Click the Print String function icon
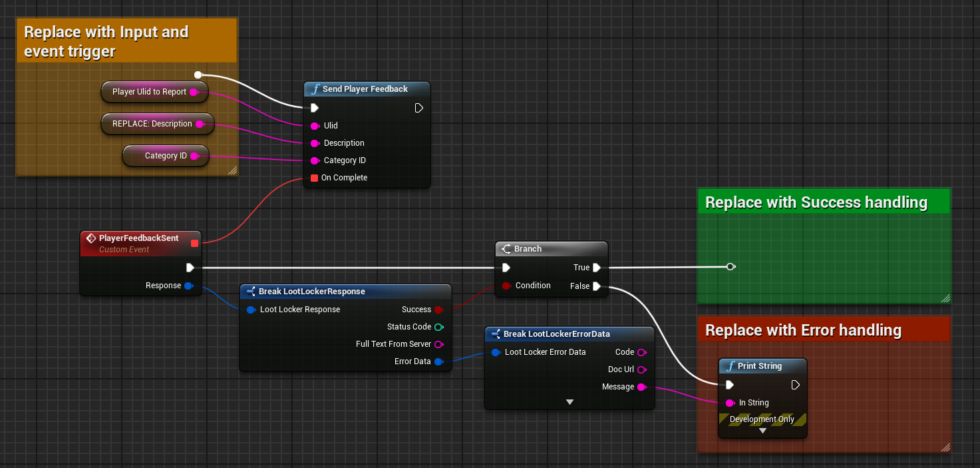 730,366
